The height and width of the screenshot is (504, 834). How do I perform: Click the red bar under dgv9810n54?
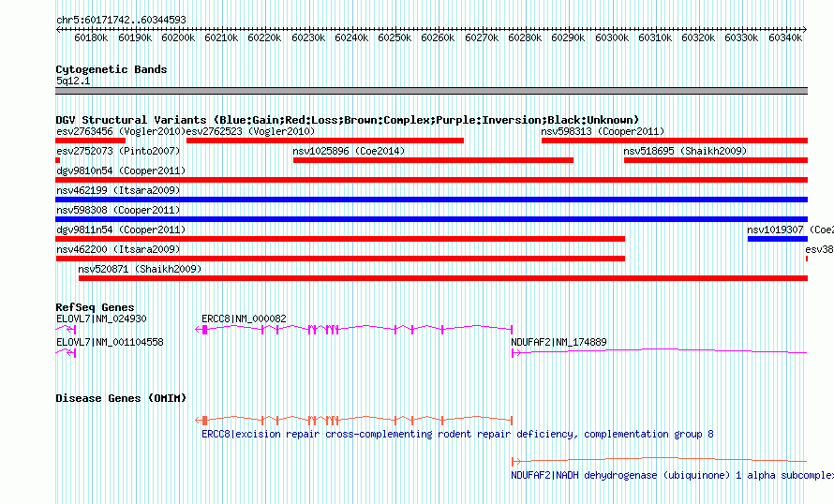pos(431,180)
